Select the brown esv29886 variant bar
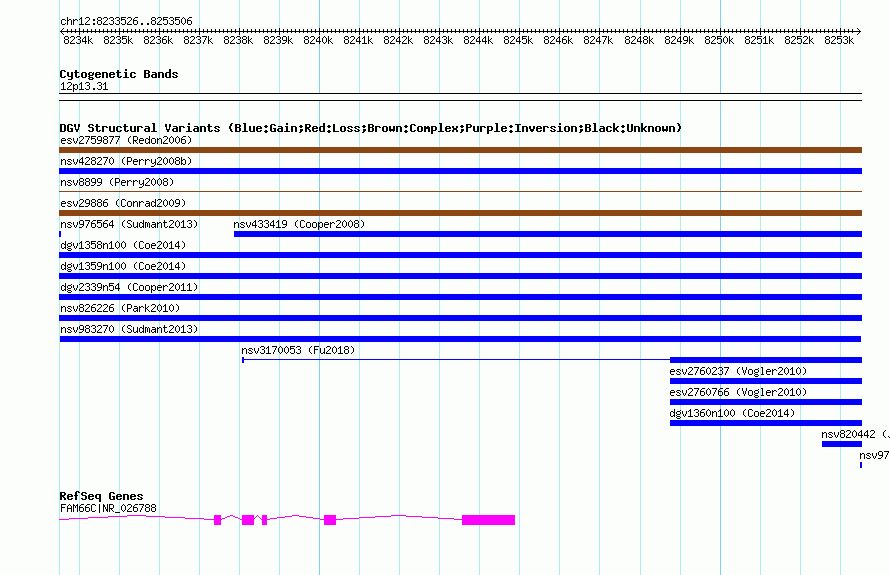 tap(460, 213)
